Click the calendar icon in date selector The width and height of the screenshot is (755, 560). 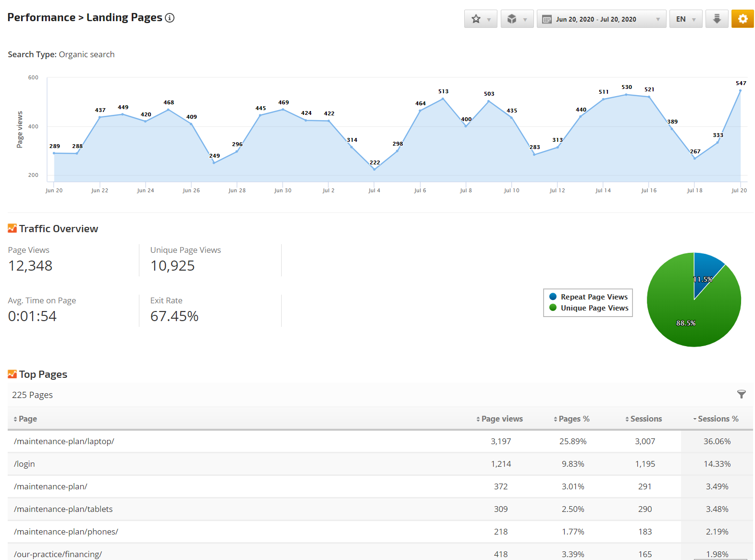[546, 19]
